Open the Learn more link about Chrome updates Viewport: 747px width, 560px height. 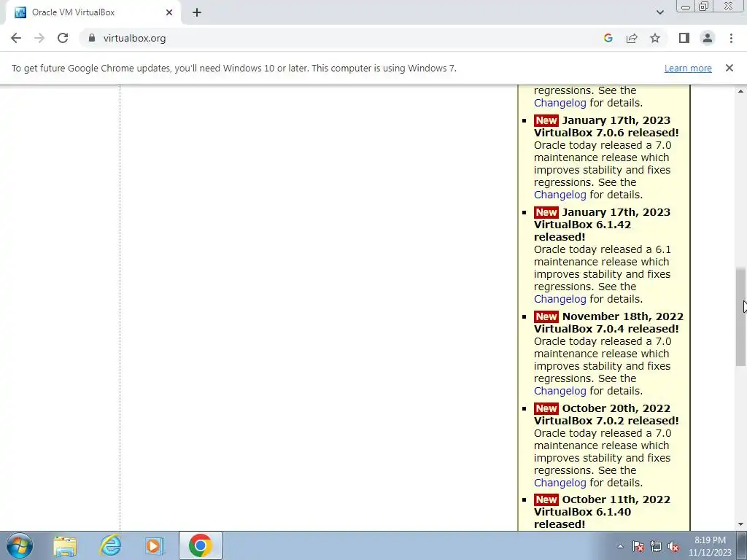pyautogui.click(x=688, y=69)
